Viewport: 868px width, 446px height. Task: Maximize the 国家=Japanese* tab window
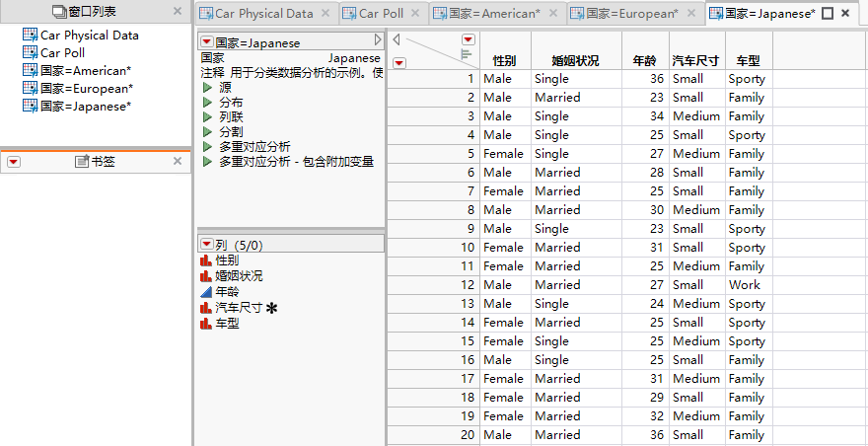tap(827, 13)
